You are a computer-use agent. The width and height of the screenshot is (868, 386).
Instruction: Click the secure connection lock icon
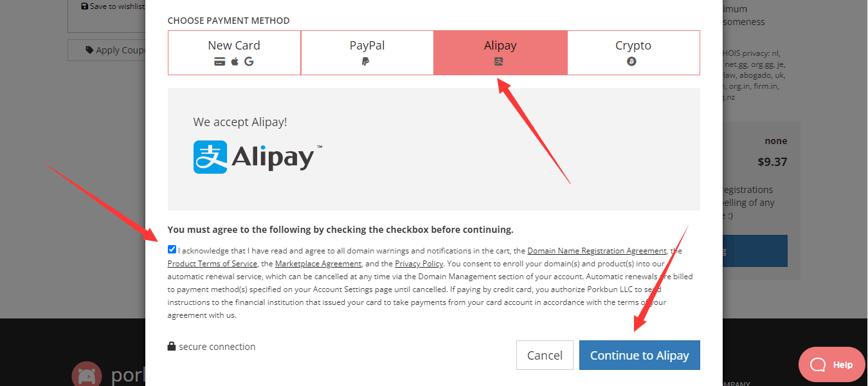(x=172, y=346)
